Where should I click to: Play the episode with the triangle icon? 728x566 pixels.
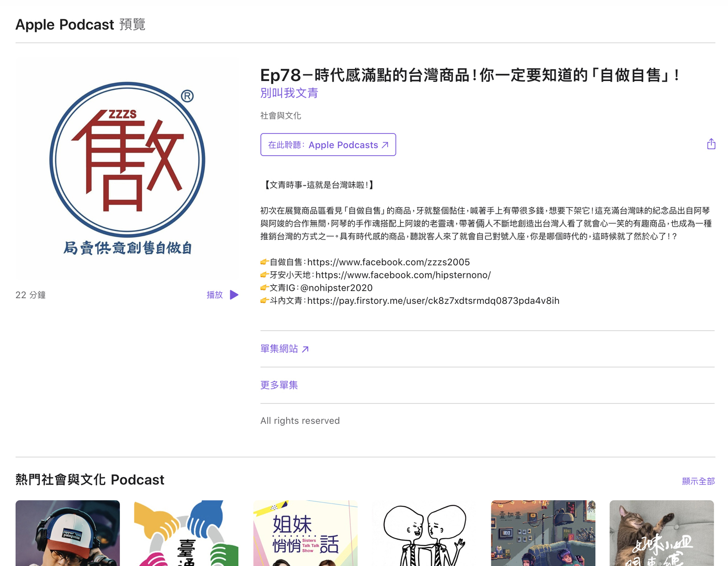[234, 295]
